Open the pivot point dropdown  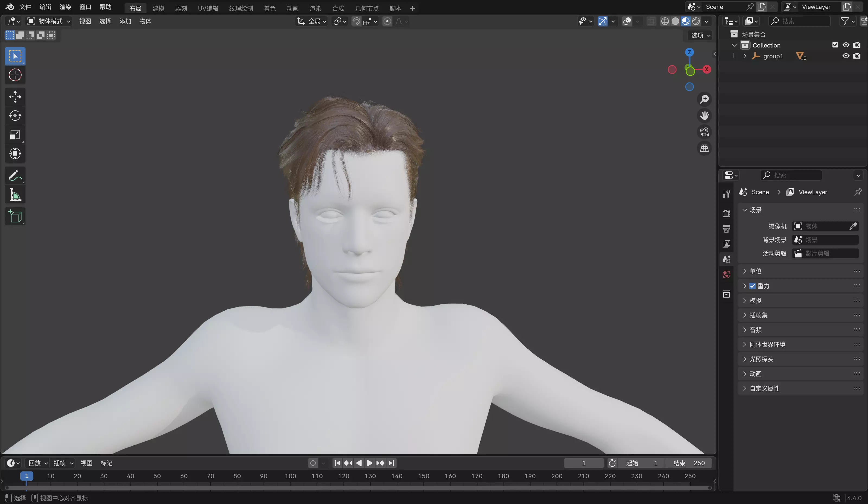(340, 21)
